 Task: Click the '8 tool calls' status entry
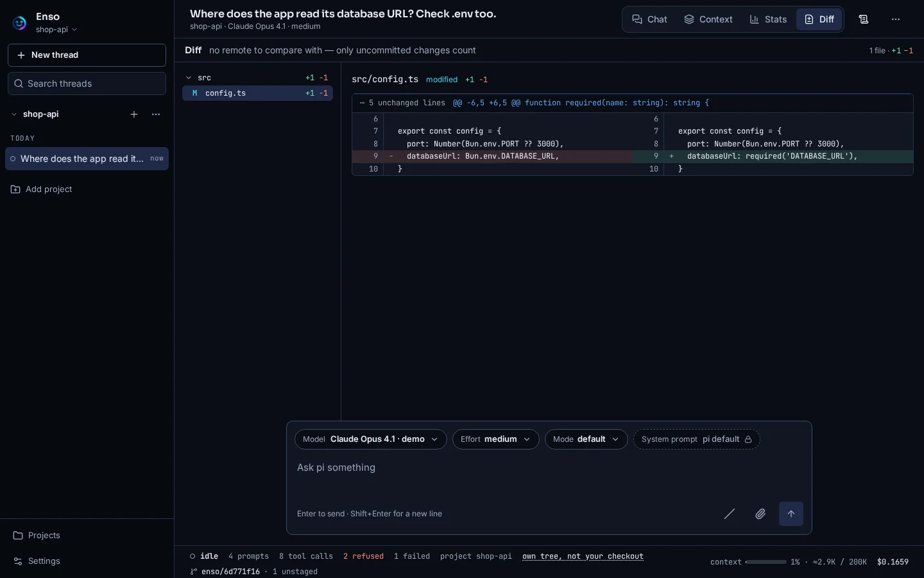(306, 556)
